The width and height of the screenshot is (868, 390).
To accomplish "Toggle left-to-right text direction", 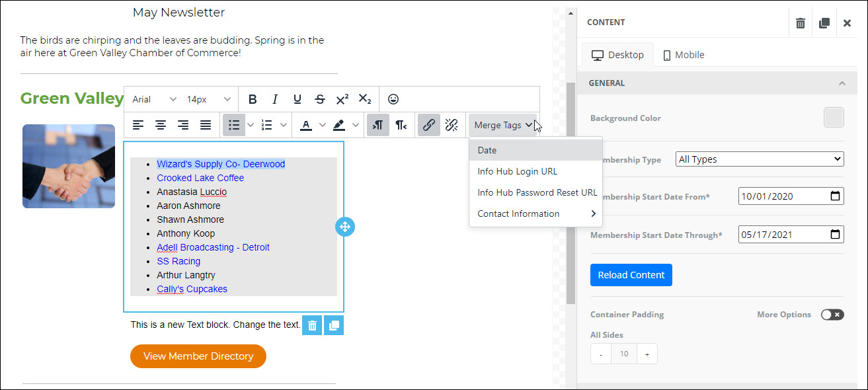I will (377, 125).
